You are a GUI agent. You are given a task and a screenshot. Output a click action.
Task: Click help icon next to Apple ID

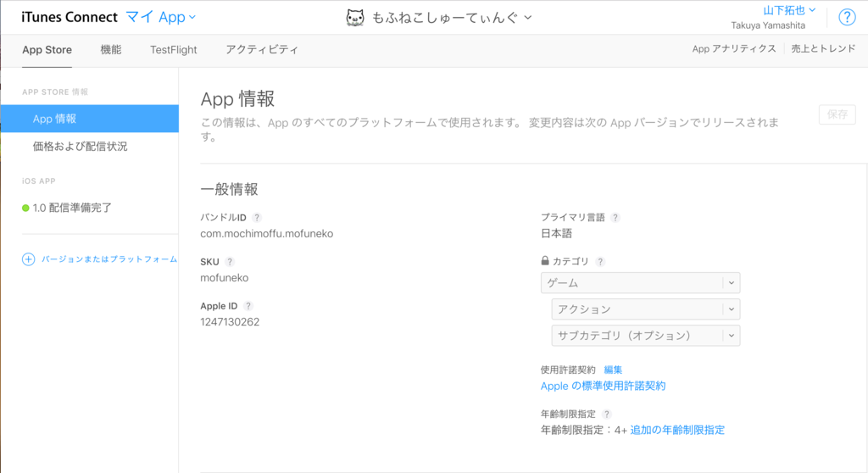coord(248,306)
